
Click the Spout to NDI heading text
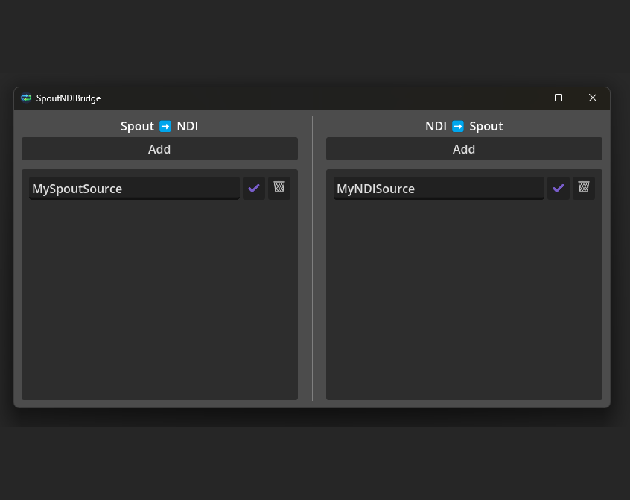[x=138, y=126]
